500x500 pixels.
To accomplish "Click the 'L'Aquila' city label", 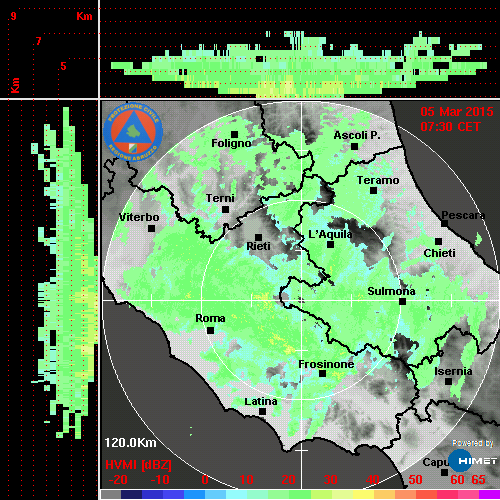I will click(330, 234).
